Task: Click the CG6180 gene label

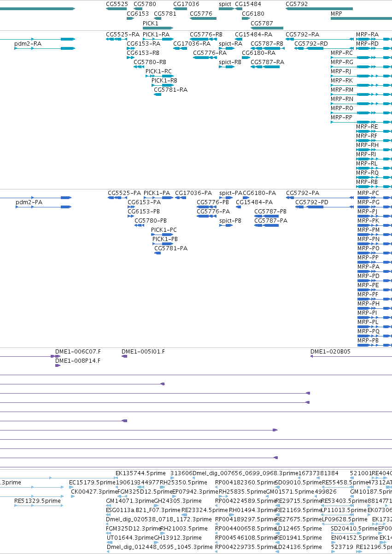Action: coord(253,14)
